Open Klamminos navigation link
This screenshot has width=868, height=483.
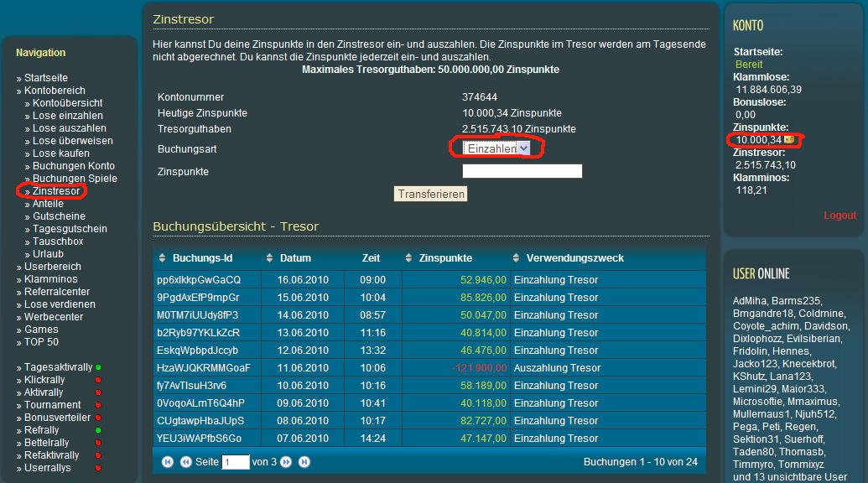51,279
